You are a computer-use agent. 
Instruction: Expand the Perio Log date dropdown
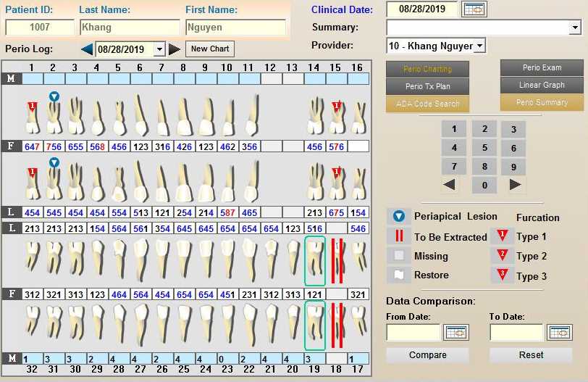pyautogui.click(x=159, y=49)
